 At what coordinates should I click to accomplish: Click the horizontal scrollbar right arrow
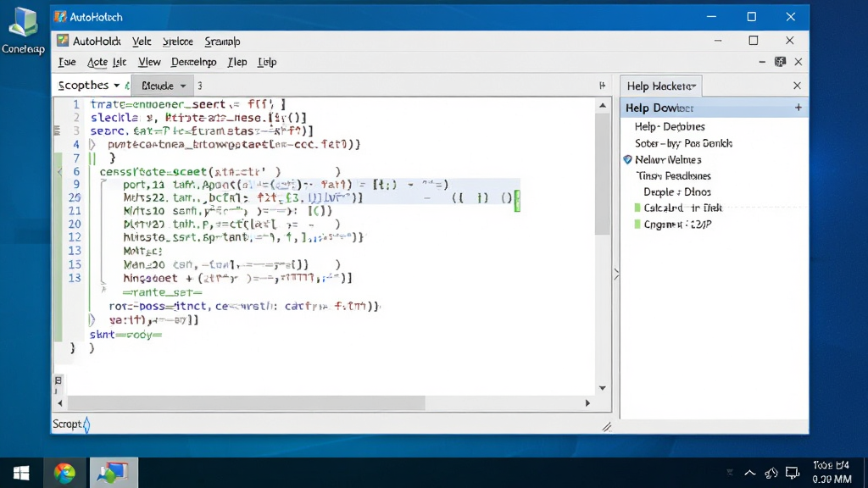click(587, 403)
